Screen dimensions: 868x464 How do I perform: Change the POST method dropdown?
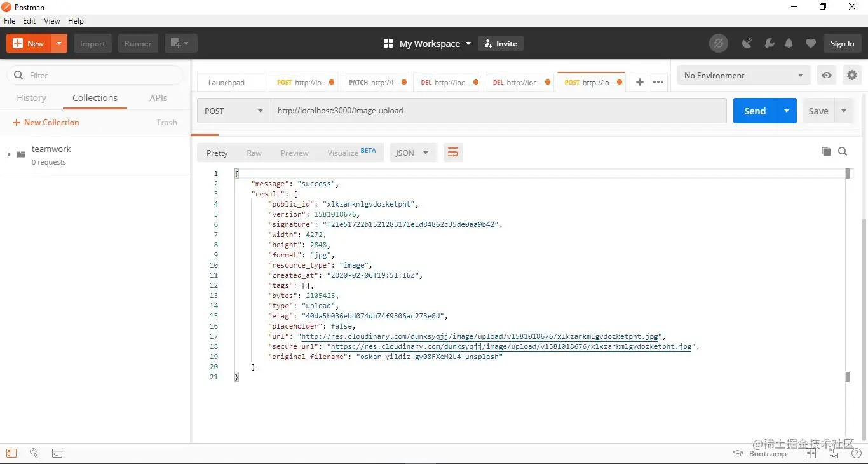(x=234, y=111)
